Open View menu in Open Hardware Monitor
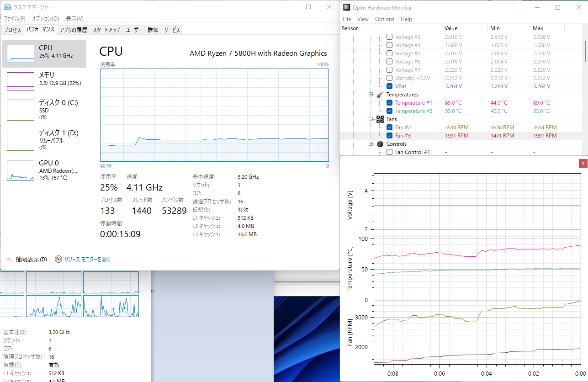The width and height of the screenshot is (588, 382). (x=363, y=19)
